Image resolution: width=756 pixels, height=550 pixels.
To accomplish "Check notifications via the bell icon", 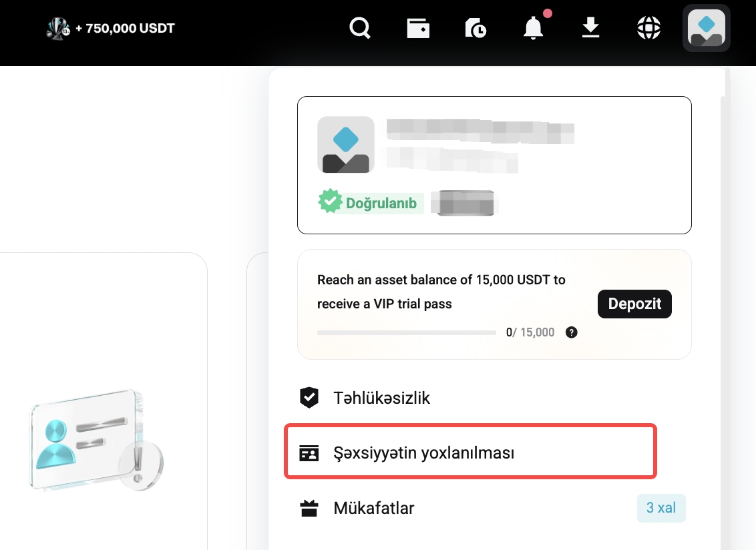I will [532, 28].
